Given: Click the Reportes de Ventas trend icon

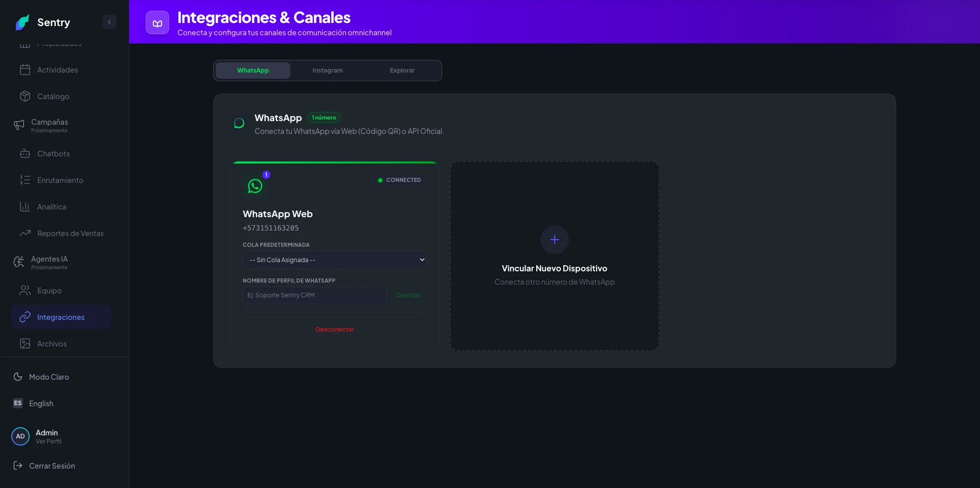Looking at the screenshot, I should tap(25, 234).
